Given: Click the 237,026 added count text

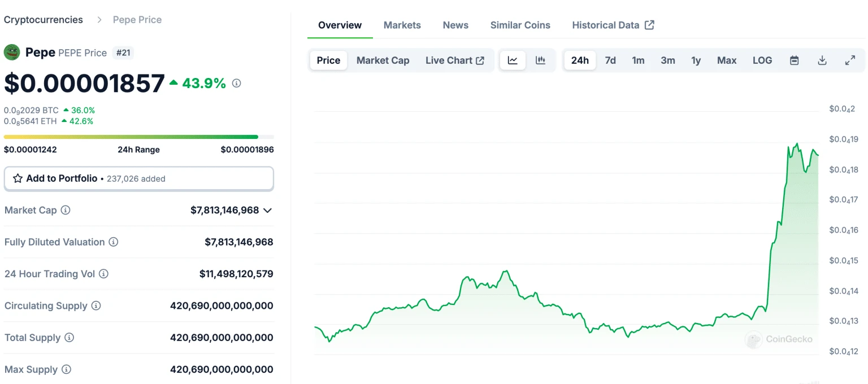Looking at the screenshot, I should [136, 179].
